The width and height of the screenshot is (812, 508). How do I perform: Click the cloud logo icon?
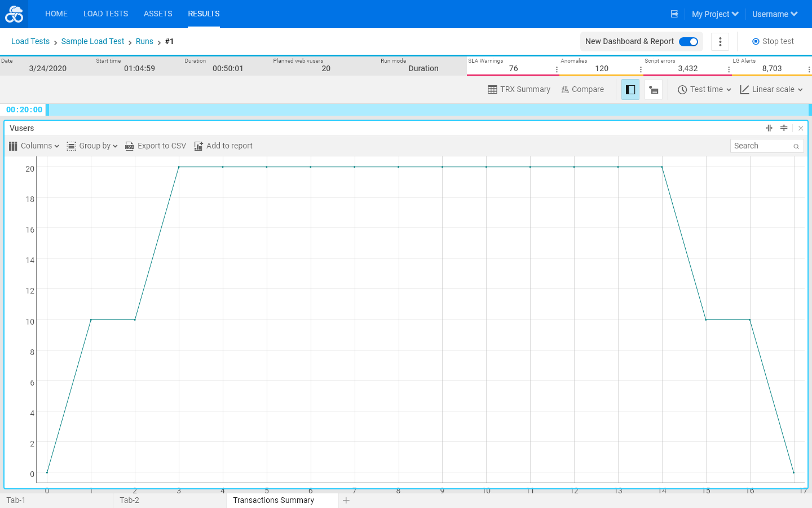coord(14,14)
